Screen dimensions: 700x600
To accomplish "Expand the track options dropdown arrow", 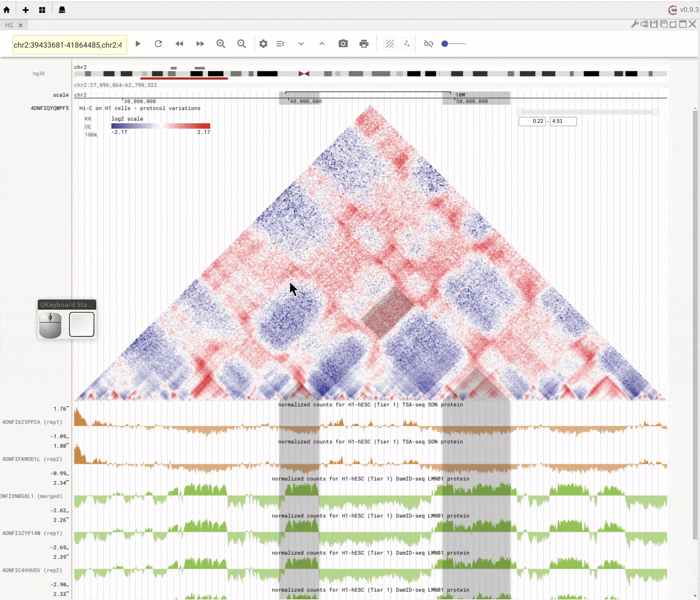I will point(301,44).
